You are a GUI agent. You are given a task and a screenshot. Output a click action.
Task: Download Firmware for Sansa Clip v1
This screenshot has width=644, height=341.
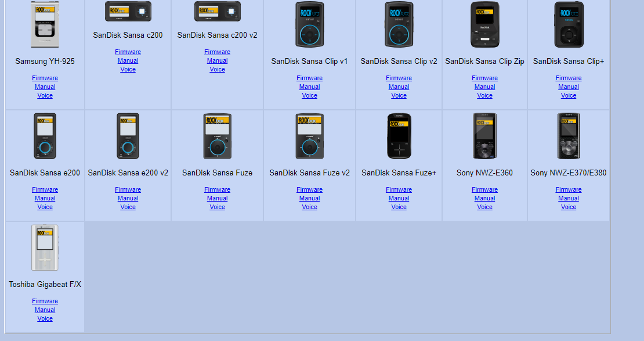point(309,78)
